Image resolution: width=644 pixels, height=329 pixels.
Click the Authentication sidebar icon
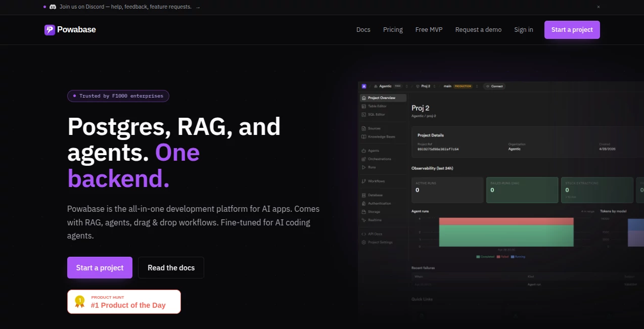pos(364,204)
